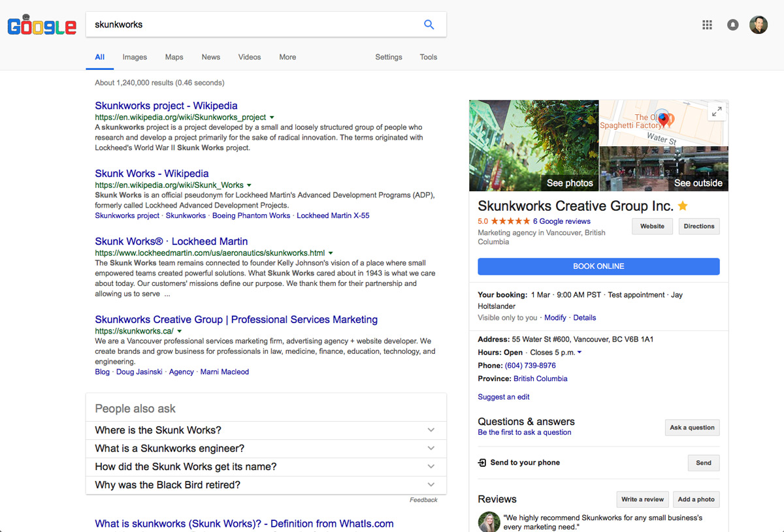Screen dimensions: 784x532
Task: Click the reviewer's photo in Reviews
Action: pyautogui.click(x=488, y=522)
